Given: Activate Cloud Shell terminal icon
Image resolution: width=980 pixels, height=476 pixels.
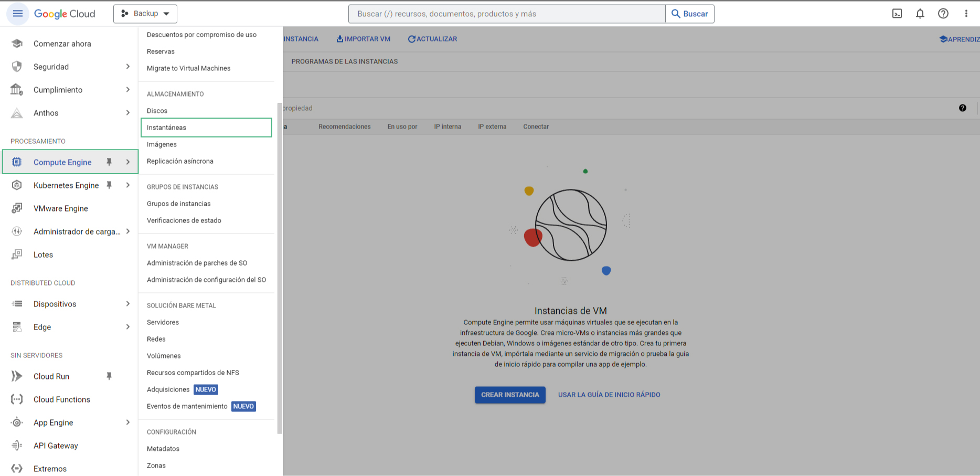Looking at the screenshot, I should [x=897, y=14].
